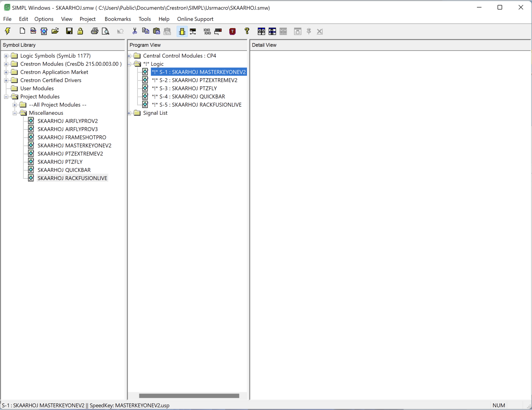The height and width of the screenshot is (410, 532).
Task: Click the padlock toolbar icon
Action: [80, 31]
